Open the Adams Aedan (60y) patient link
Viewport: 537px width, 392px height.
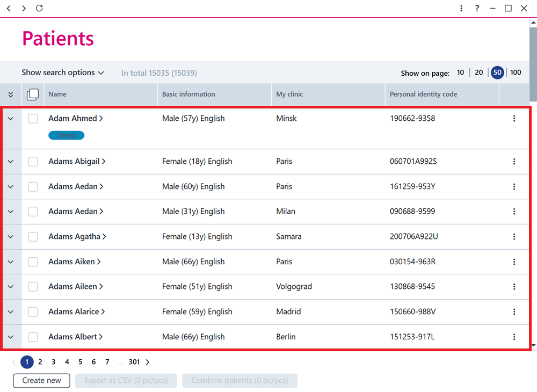click(x=76, y=186)
